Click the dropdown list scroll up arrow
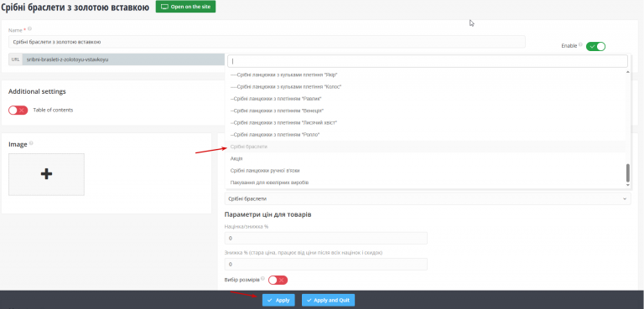This screenshot has height=309, width=644. 627,72
